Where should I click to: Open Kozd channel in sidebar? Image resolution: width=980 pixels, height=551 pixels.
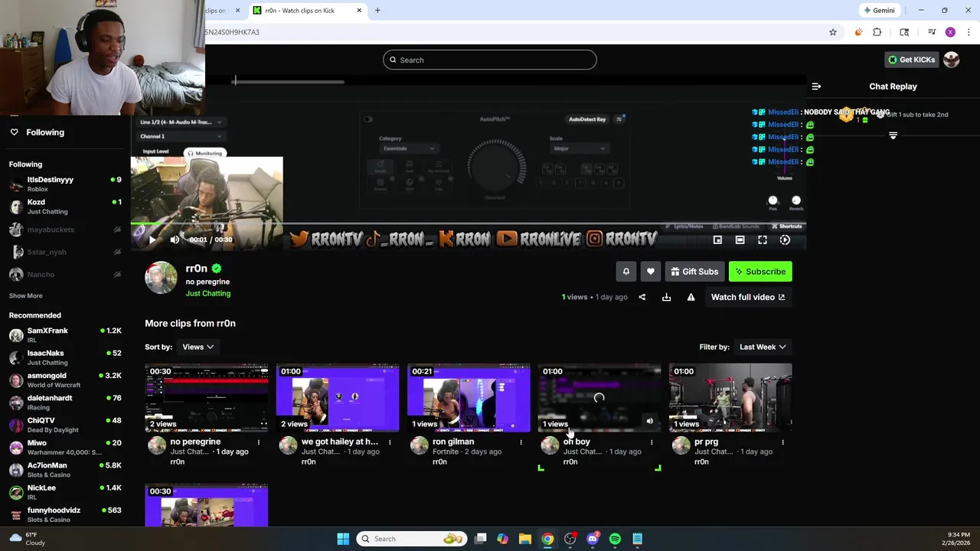(x=65, y=207)
